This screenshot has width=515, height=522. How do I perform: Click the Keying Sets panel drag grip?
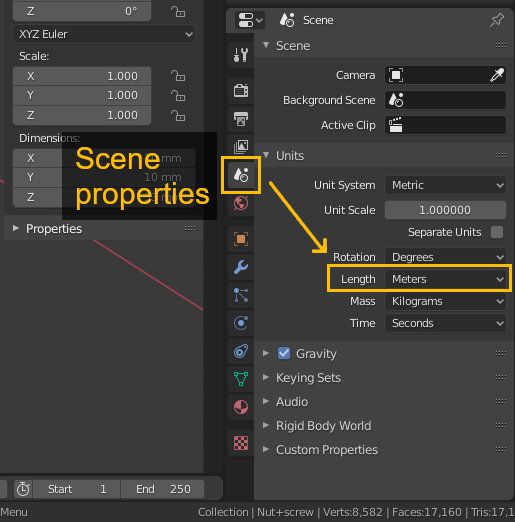pos(501,377)
